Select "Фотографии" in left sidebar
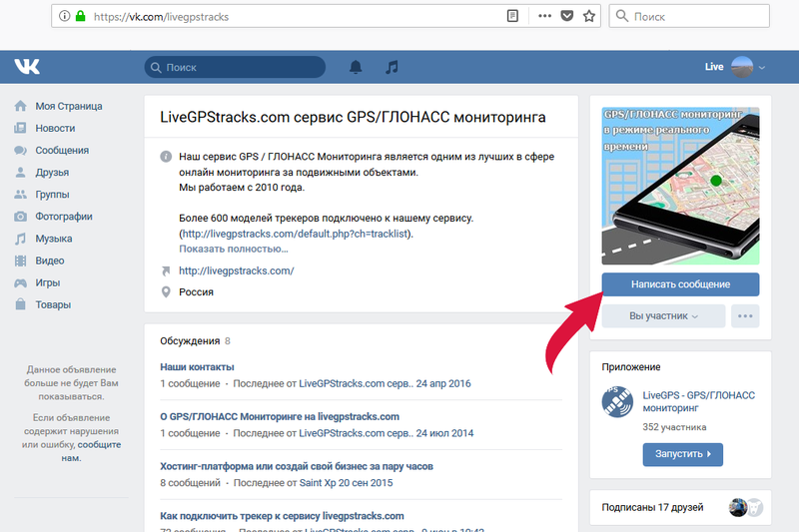The image size is (799, 532). coord(64,217)
